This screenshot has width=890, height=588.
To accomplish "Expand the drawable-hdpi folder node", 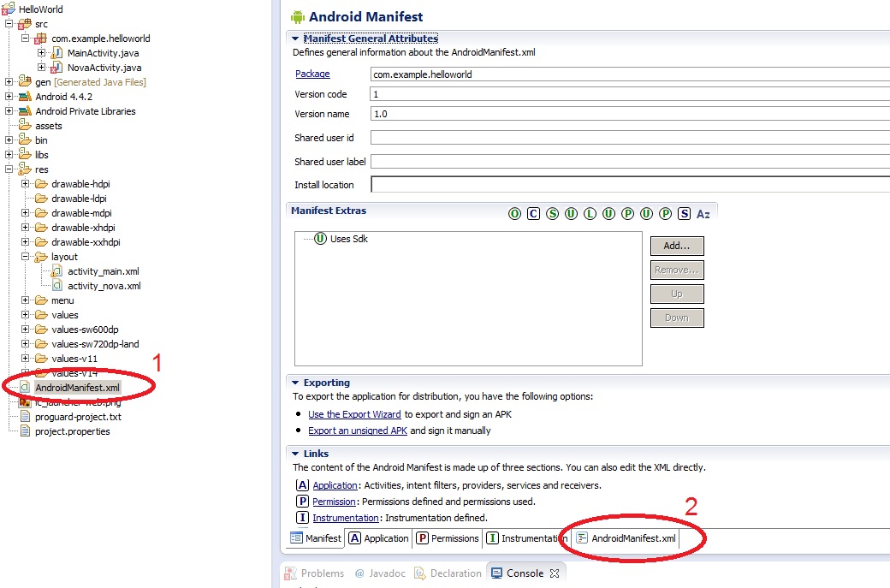I will (25, 184).
